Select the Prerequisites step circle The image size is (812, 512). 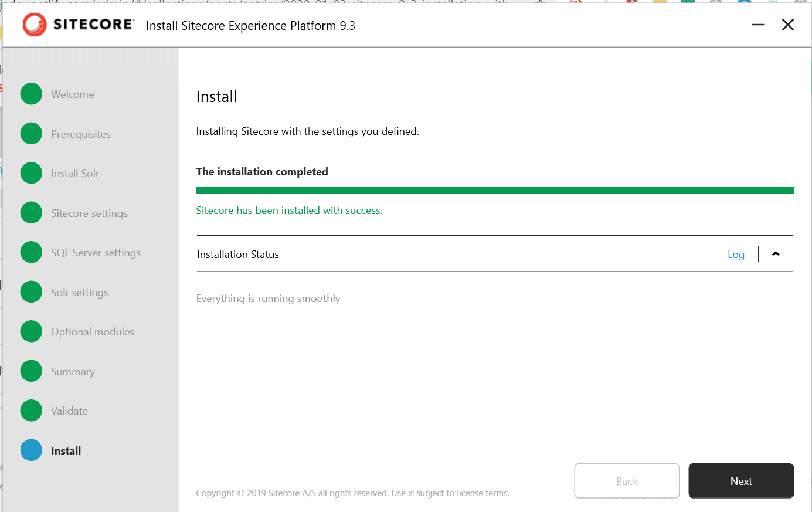click(x=31, y=134)
